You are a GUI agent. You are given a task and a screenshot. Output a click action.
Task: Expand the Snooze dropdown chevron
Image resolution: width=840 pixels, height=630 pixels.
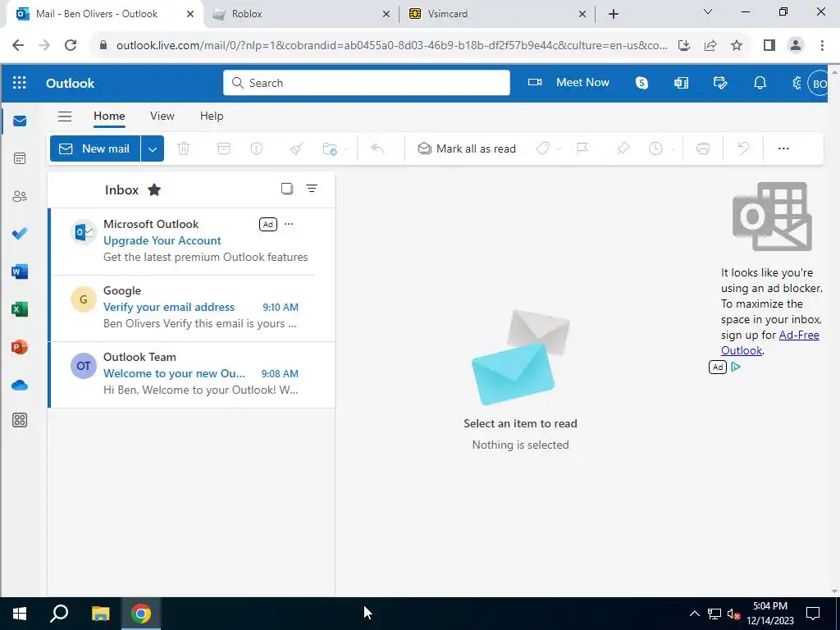coord(672,149)
